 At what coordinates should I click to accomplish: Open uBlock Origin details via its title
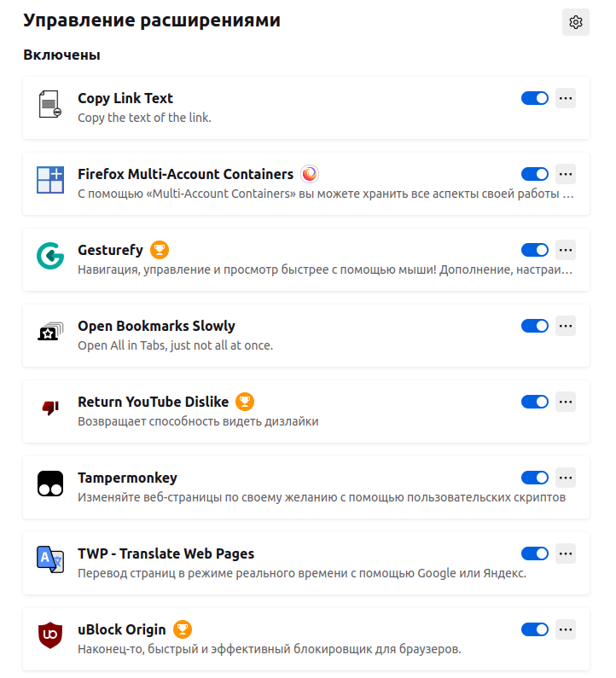(122, 629)
